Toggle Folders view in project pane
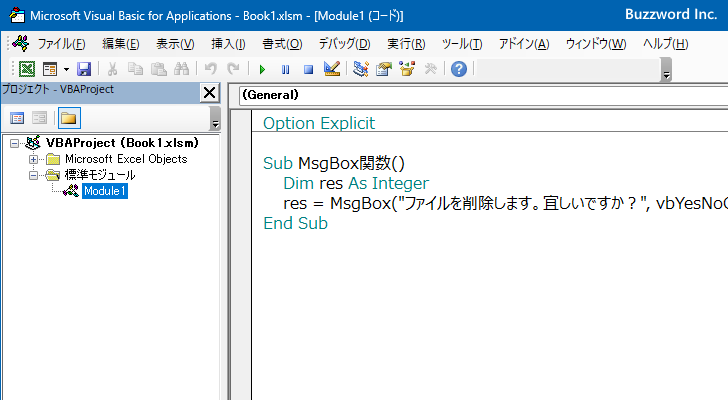This screenshot has width=728, height=400. click(69, 118)
